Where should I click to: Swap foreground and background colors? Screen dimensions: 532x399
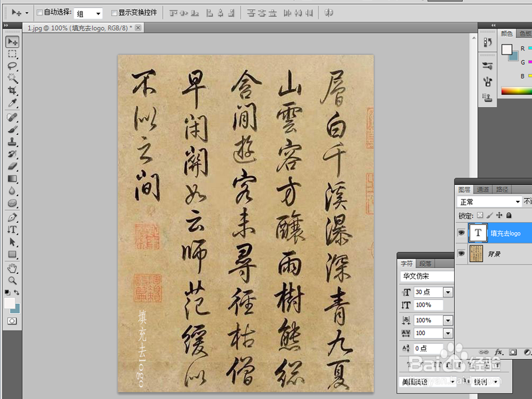pyautogui.click(x=17, y=292)
